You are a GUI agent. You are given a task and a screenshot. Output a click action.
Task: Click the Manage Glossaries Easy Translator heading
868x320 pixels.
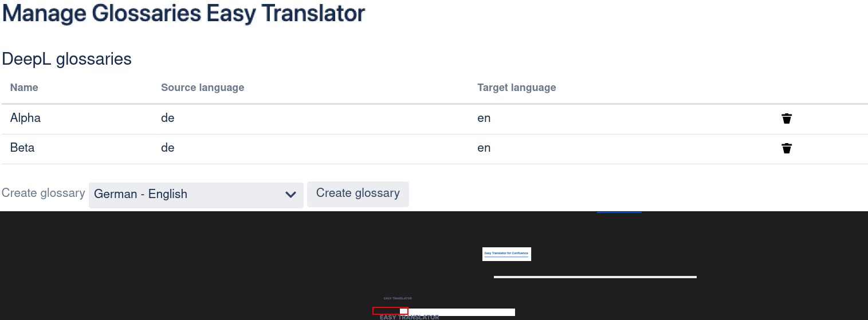pyautogui.click(x=183, y=14)
